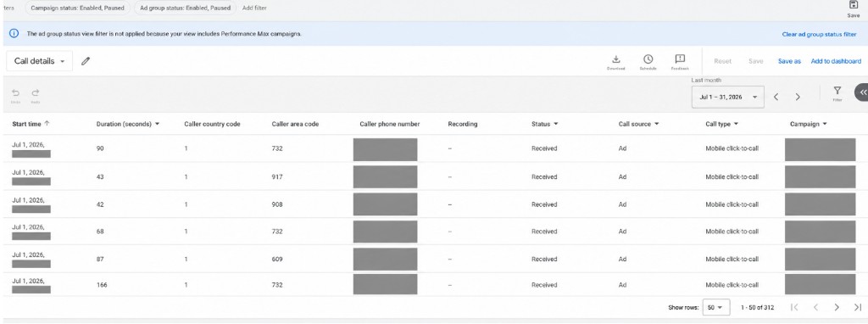Click area code 609
Viewport: 868px width, 324px height.
(277, 260)
